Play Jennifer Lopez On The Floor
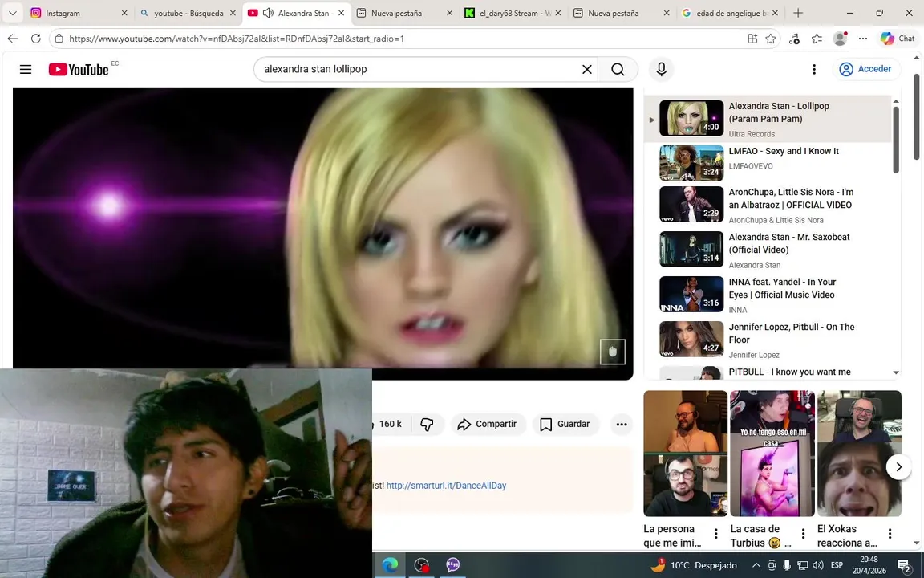This screenshot has height=578, width=924. tap(768, 339)
